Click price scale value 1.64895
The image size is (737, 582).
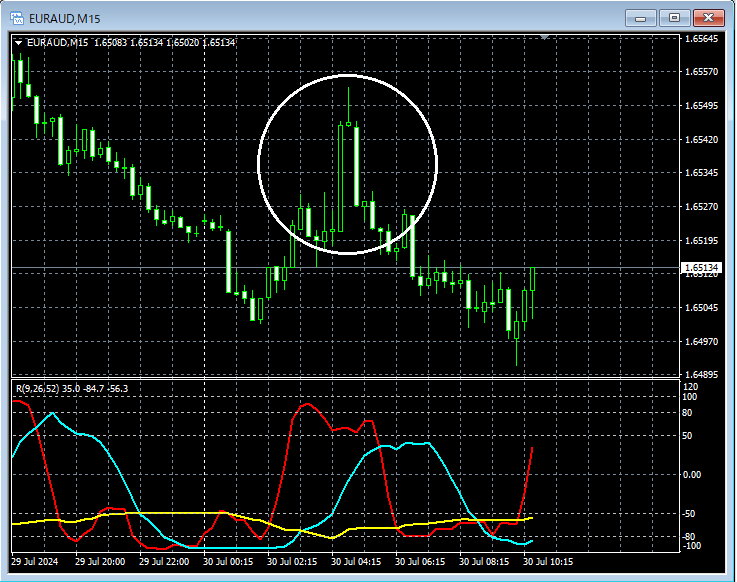click(701, 375)
